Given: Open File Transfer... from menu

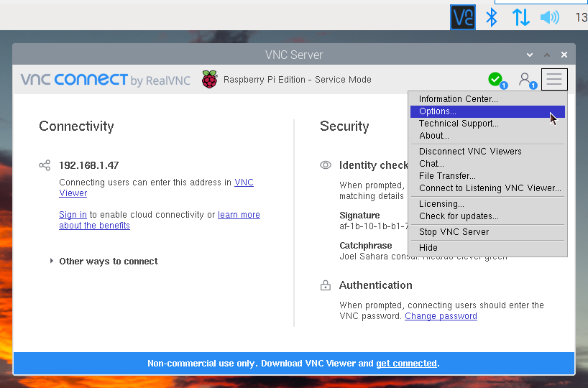Looking at the screenshot, I should click(x=447, y=176).
